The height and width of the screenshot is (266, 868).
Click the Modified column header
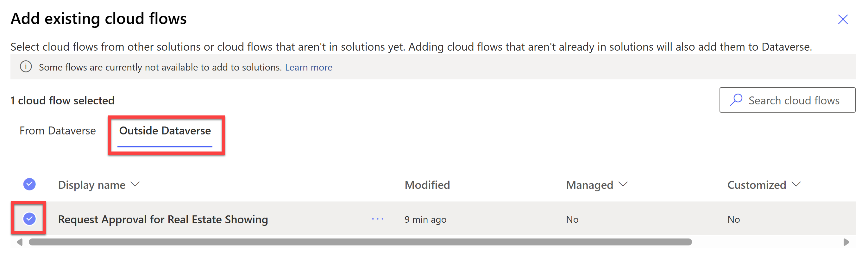pyautogui.click(x=427, y=185)
